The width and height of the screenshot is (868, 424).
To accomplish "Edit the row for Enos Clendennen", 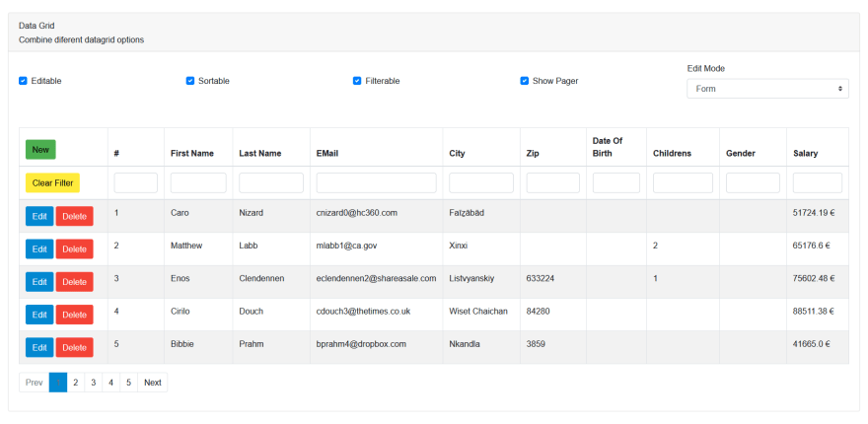I will (x=39, y=282).
